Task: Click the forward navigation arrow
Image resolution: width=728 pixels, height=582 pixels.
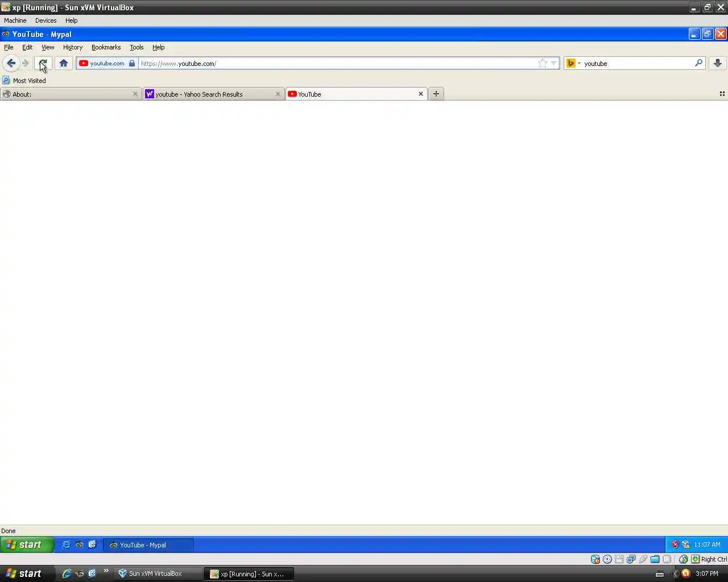Action: pos(26,63)
